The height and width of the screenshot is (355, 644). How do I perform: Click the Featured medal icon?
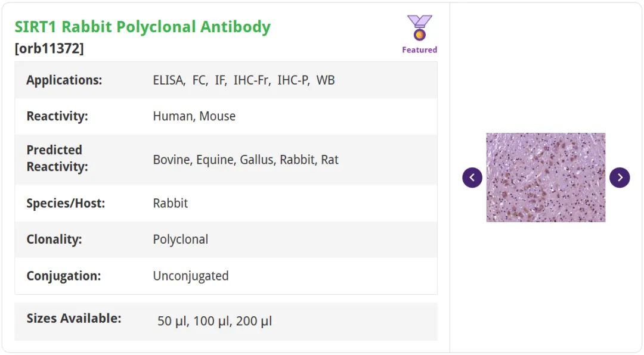pos(419,28)
